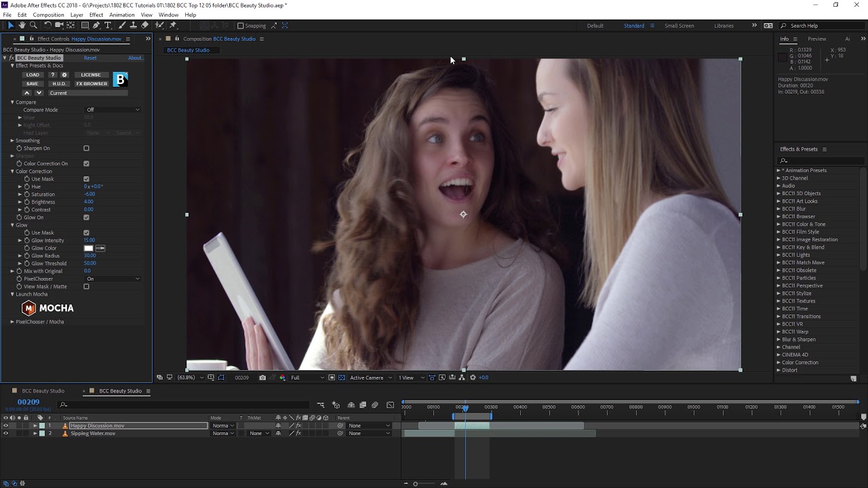Toggle the transparency grid icon

tap(342, 378)
